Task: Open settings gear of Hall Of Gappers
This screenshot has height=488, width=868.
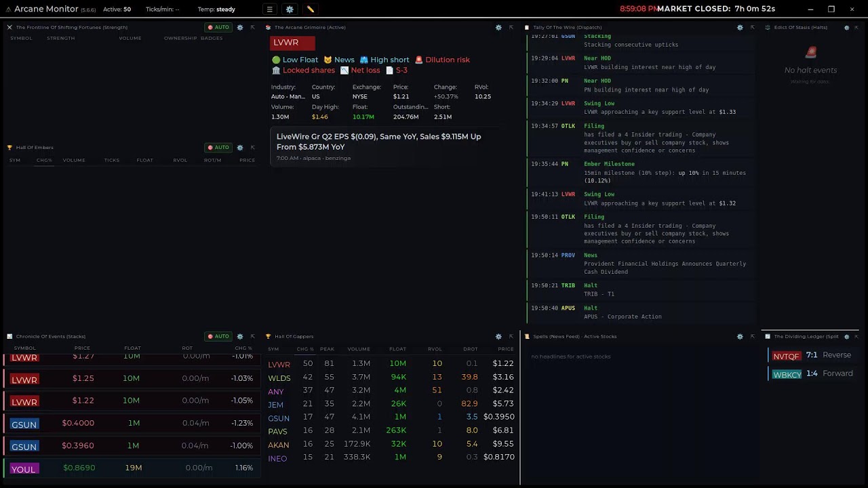Action: [498, 336]
